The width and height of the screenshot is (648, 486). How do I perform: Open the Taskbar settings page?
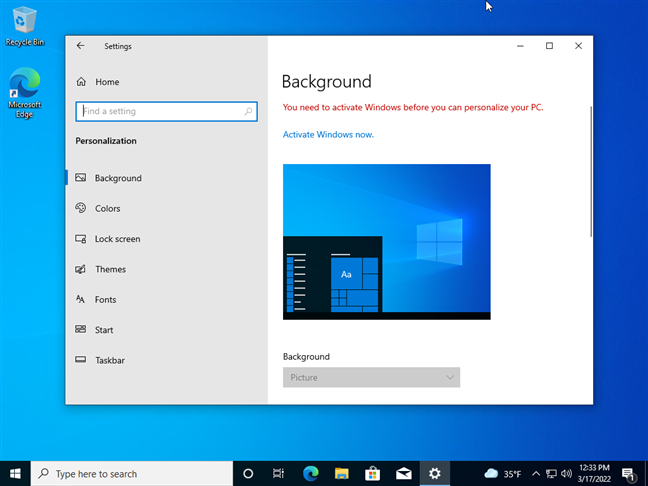(x=110, y=360)
